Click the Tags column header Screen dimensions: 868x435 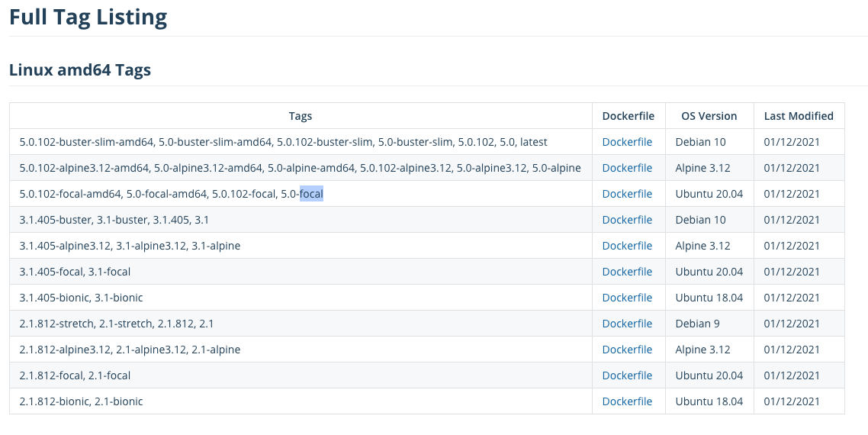click(301, 116)
